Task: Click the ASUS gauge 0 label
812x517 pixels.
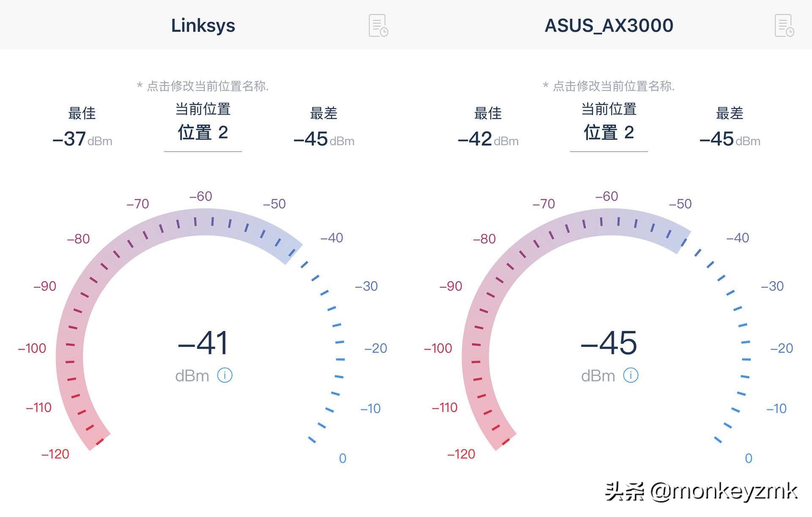Action: point(749,458)
